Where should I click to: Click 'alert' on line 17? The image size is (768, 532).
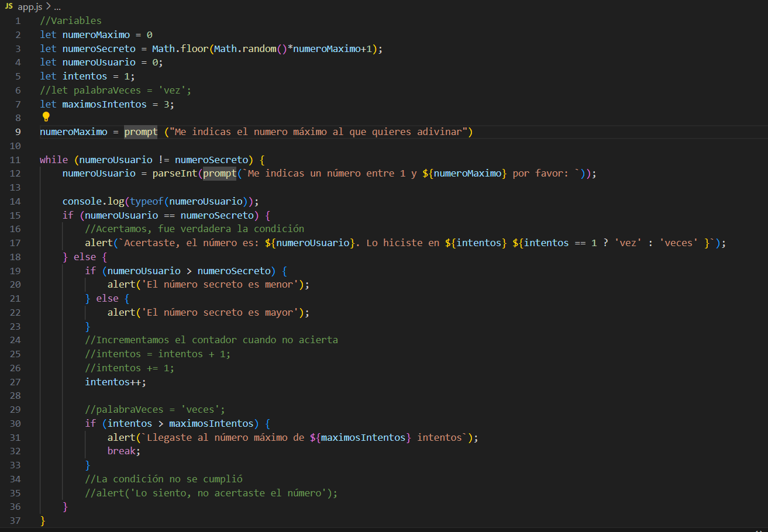click(99, 243)
